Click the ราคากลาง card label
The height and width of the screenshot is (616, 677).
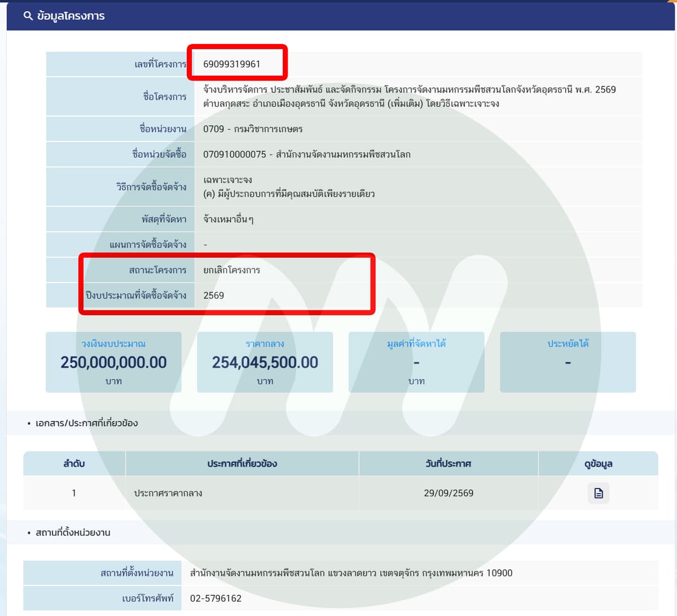coord(265,344)
